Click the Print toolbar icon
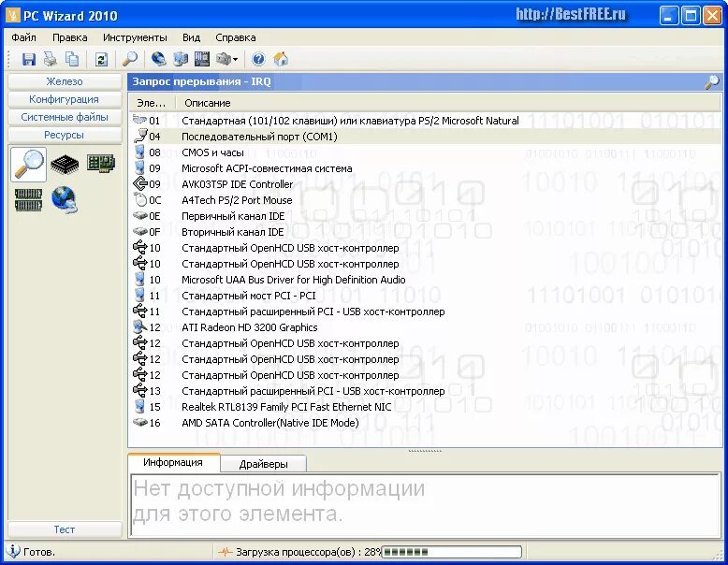The width and height of the screenshot is (728, 565). click(x=51, y=59)
